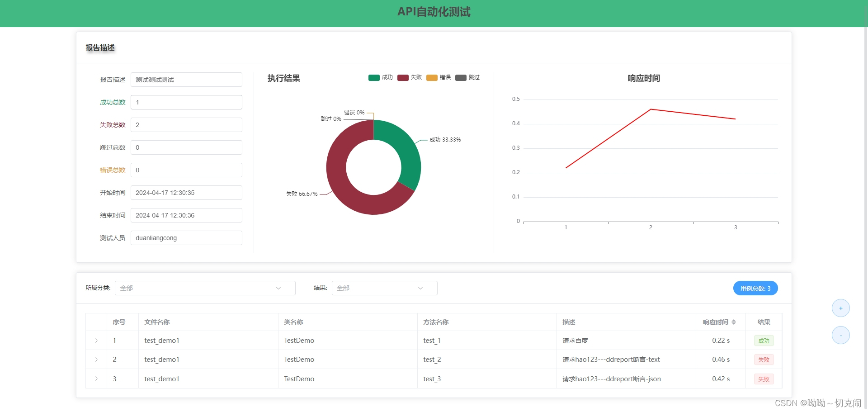Viewport: 868px width, 412px height.
Task: Sort by response time column arrows
Action: point(734,322)
